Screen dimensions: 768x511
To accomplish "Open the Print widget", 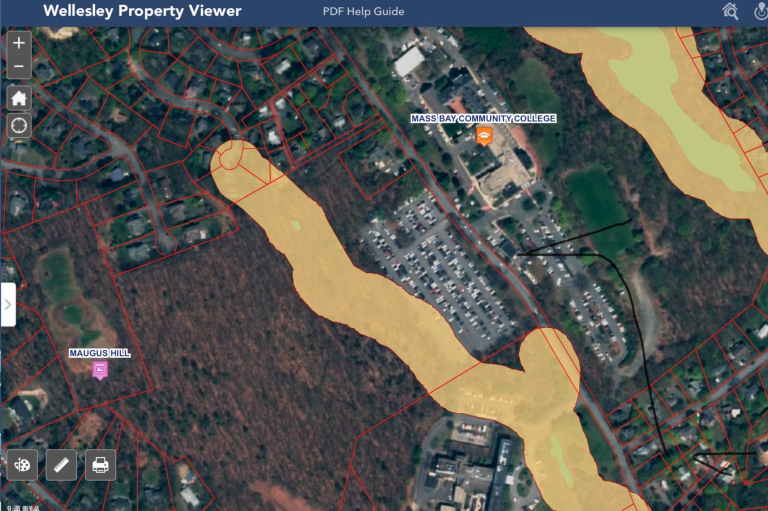I will pos(100,464).
